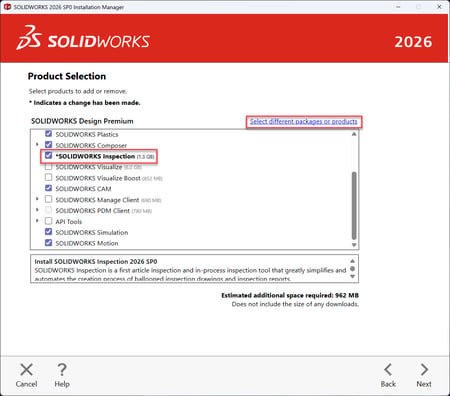Image resolution: width=450 pixels, height=396 pixels.
Task: Minimize the Installation Manager window
Action: 398,7
